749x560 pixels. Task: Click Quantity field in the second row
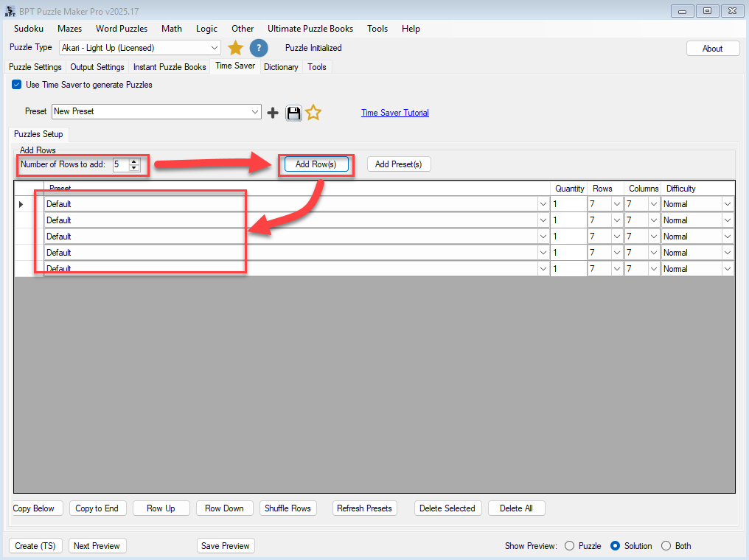coord(568,220)
